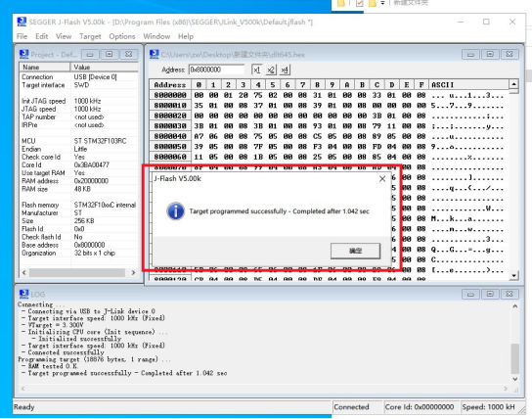Select the Core Id 0x3BA00477 value
532x419 pixels.
[92, 165]
